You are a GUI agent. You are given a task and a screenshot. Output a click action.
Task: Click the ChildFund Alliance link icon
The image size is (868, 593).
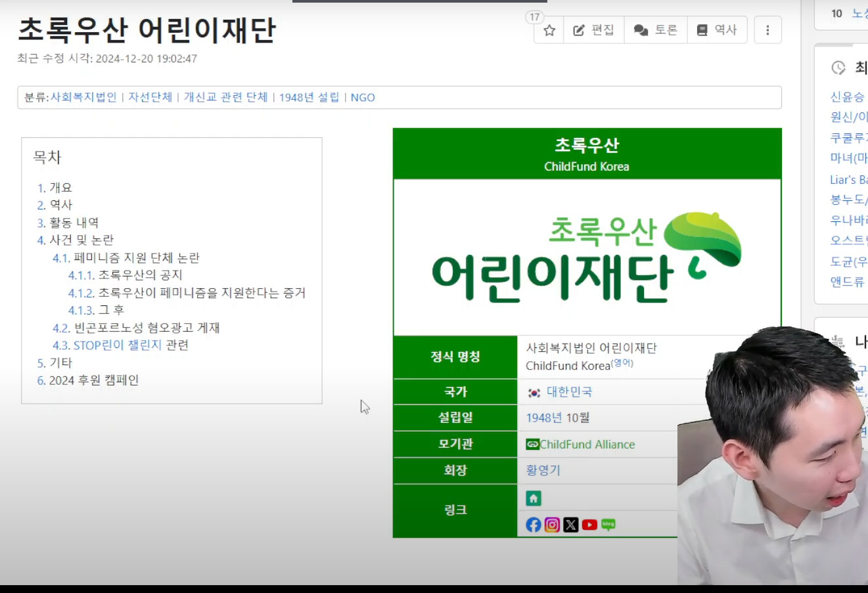click(x=532, y=445)
